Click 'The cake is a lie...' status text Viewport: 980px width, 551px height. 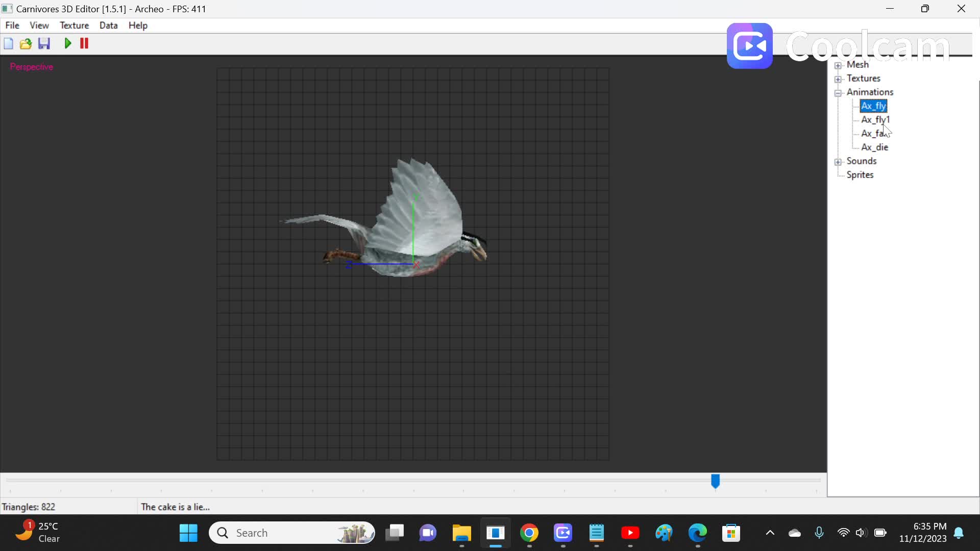pyautogui.click(x=176, y=507)
